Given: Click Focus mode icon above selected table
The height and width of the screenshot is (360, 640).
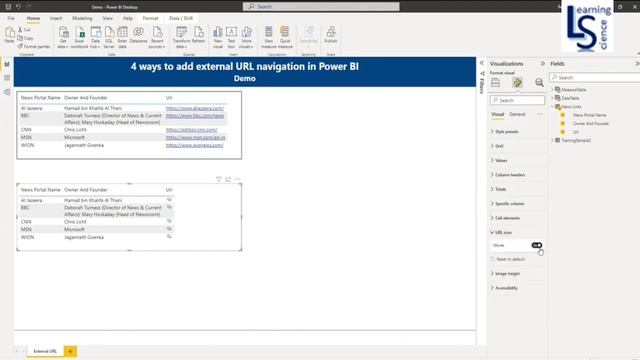Looking at the screenshot, I should pos(228,179).
